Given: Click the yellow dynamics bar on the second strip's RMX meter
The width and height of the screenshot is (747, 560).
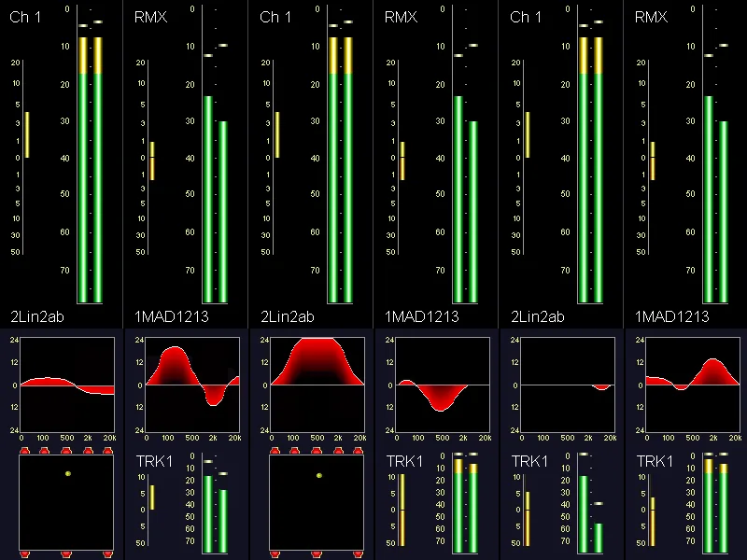Looking at the screenshot, I should click(x=152, y=161).
